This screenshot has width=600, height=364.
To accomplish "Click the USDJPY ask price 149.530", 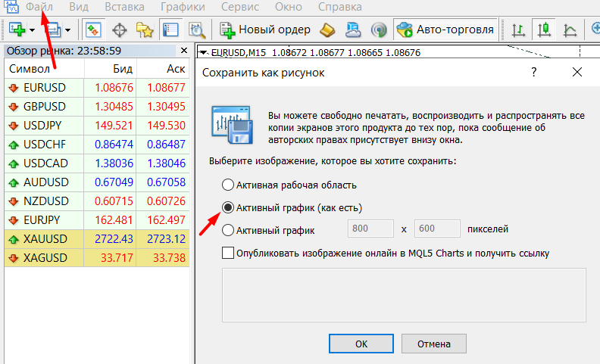I will (x=166, y=126).
